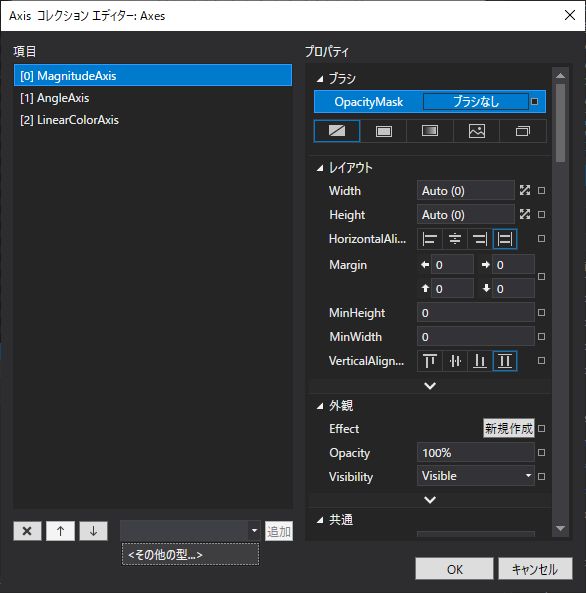Viewport: 586px width, 593px height.
Task: Set VerticalAlignment to Stretch
Action: (x=505, y=361)
